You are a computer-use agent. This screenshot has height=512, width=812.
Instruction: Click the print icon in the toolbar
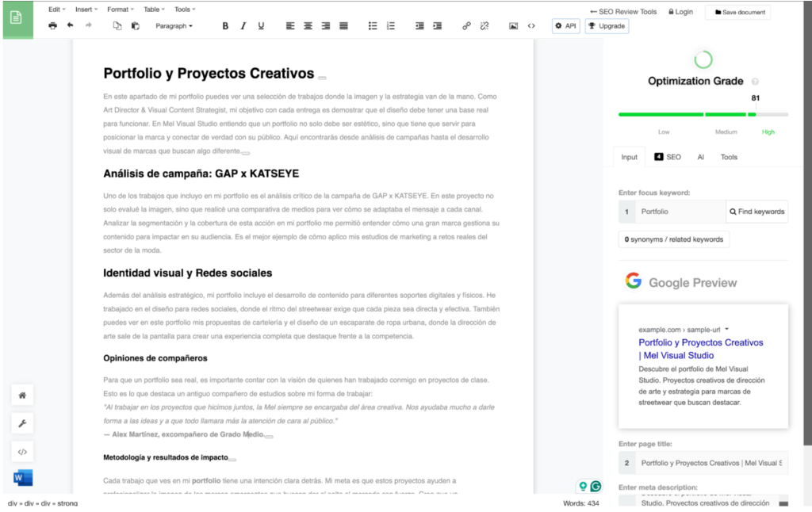(x=52, y=26)
